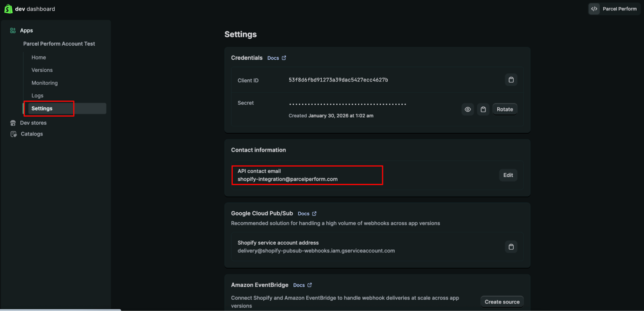Screen dimensions: 644x311
Task: Create an Amazon EventBridge source
Action: tap(502, 302)
